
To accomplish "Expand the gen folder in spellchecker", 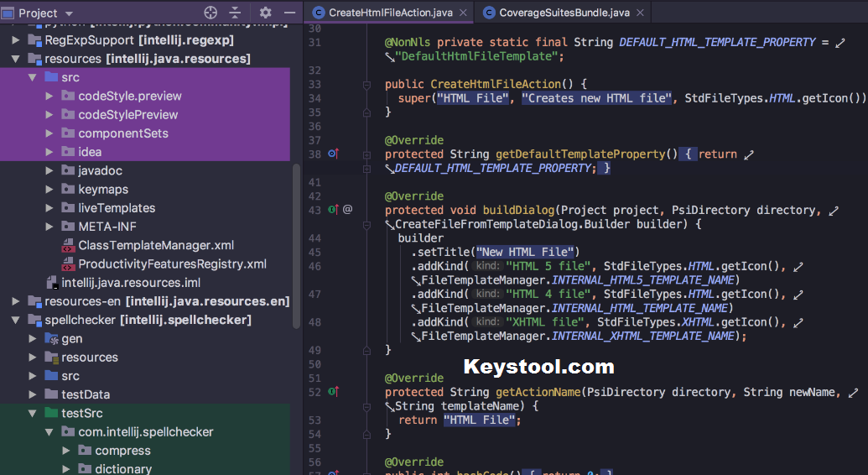I will click(x=33, y=339).
